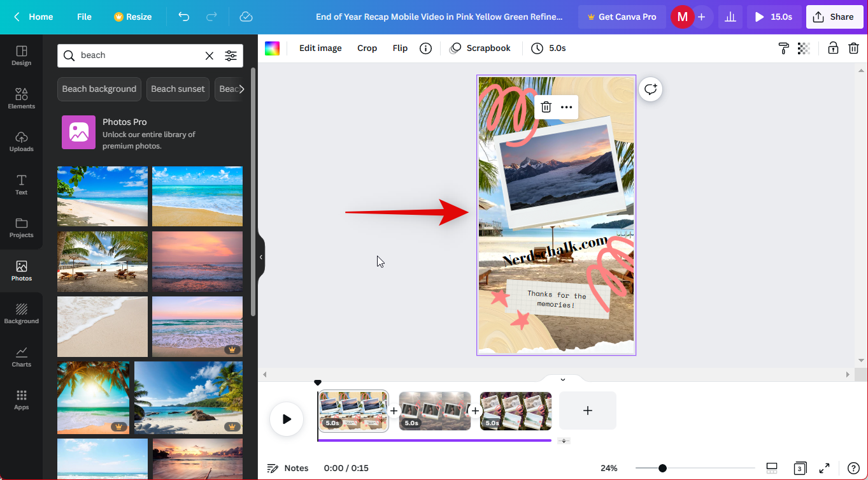Screen dimensions: 868x480
Task: Click the design title text
Action: [x=439, y=17]
